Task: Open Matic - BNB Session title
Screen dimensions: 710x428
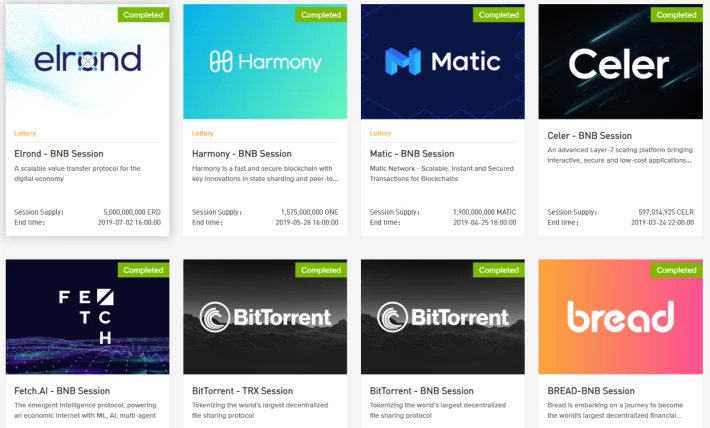Action: point(412,154)
